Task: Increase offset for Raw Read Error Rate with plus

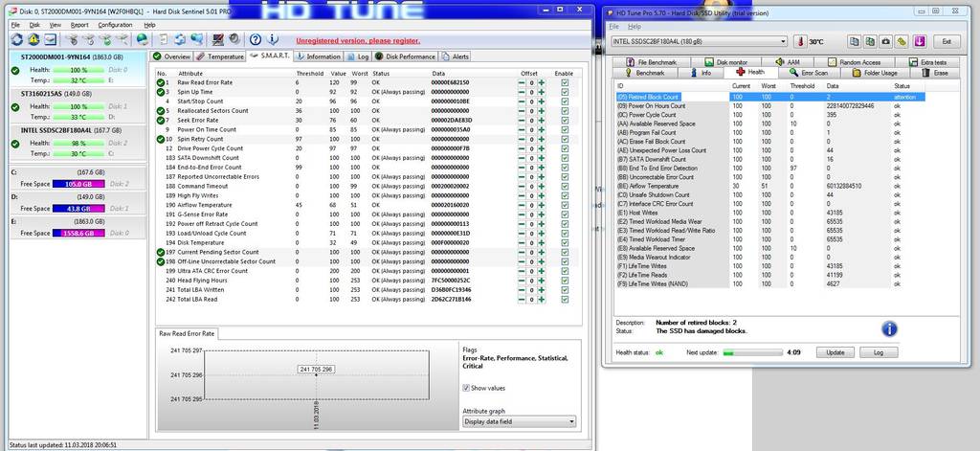Action: coord(542,82)
